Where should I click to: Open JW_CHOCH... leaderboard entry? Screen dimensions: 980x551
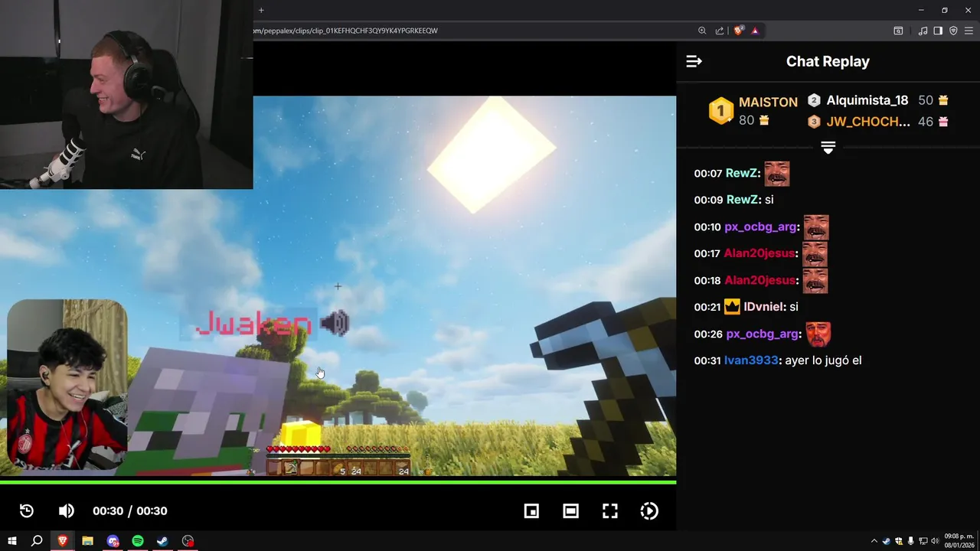[868, 122]
